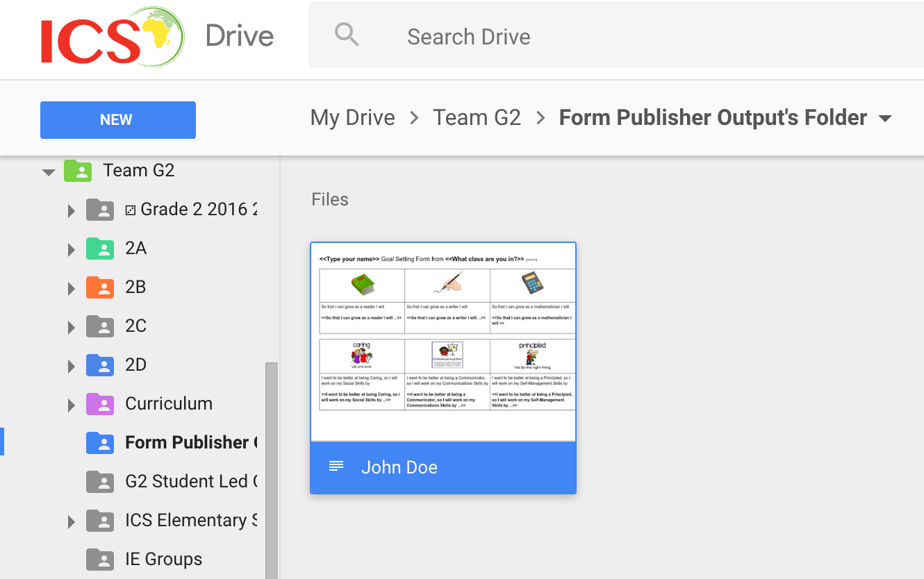Expand the 2C folder arrow
This screenshot has width=924, height=579.
tap(71, 326)
